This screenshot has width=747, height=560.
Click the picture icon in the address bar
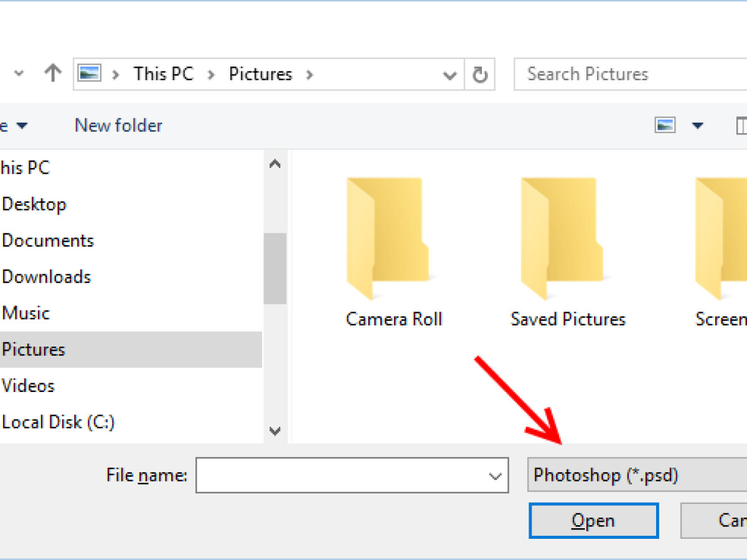(x=89, y=73)
